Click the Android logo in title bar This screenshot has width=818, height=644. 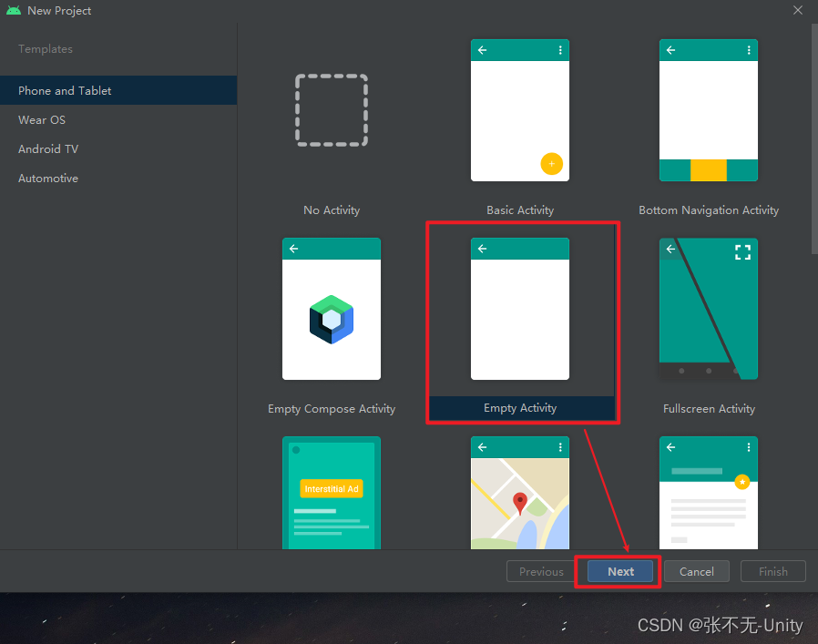14,10
